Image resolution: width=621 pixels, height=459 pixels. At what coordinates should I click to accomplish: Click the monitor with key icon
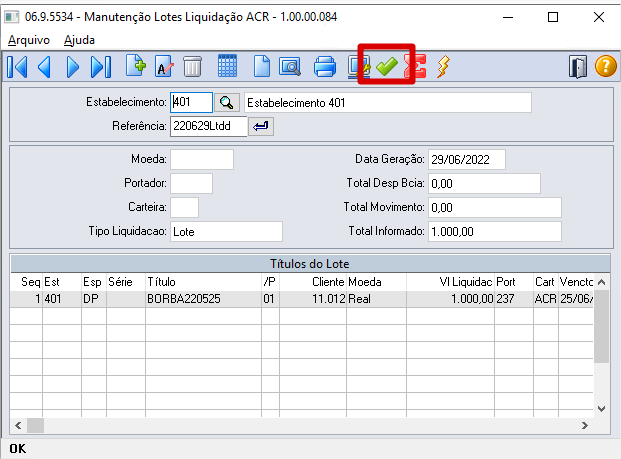(x=359, y=66)
